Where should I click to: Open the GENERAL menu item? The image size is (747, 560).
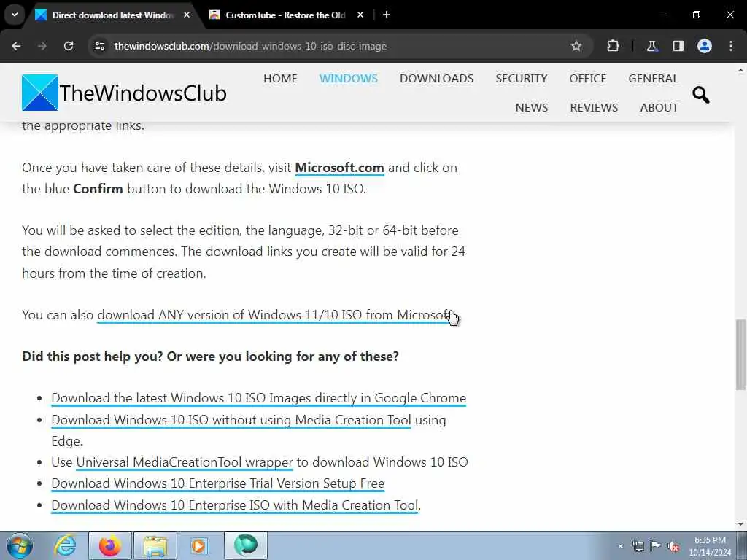pos(653,79)
